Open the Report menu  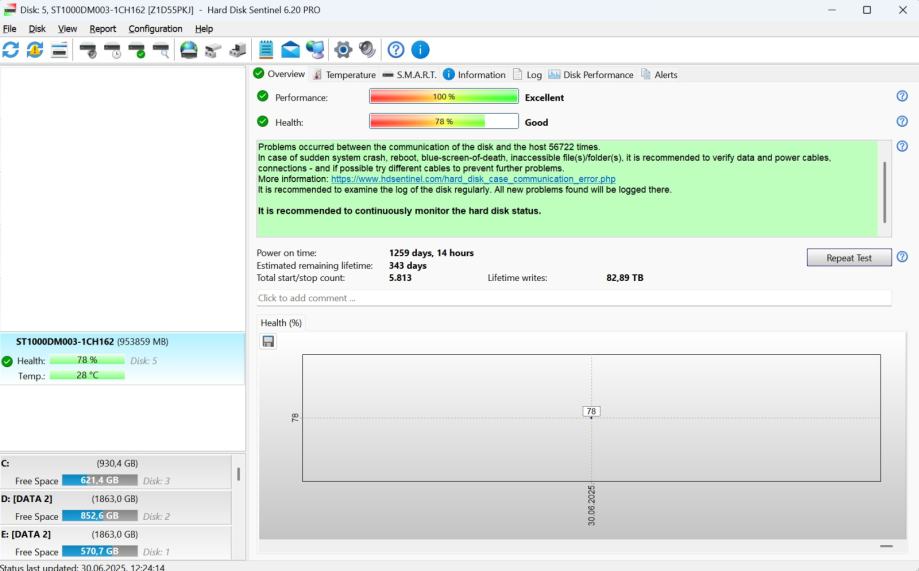click(102, 29)
